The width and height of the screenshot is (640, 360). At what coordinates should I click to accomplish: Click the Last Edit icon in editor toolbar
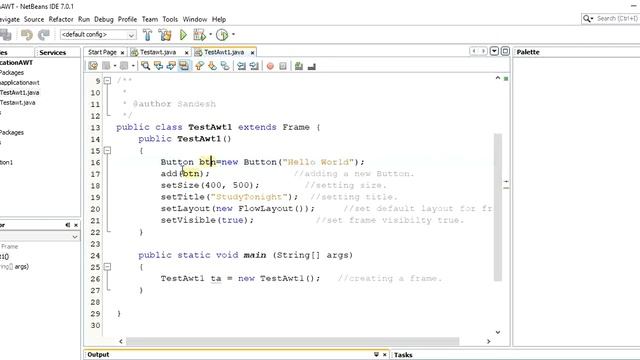click(x=93, y=66)
